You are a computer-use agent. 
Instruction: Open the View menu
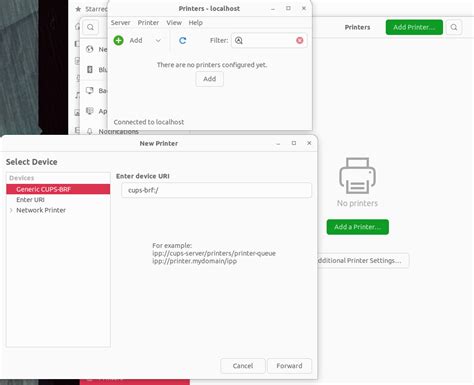174,23
